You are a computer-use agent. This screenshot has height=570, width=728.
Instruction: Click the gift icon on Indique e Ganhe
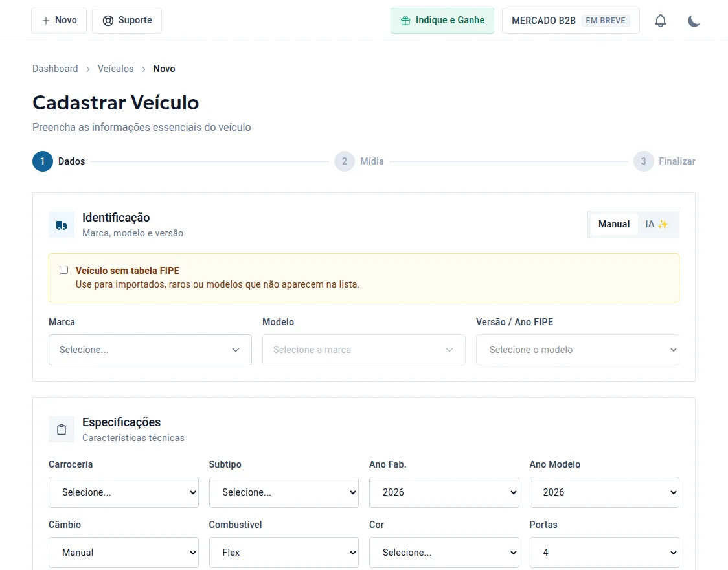click(405, 21)
